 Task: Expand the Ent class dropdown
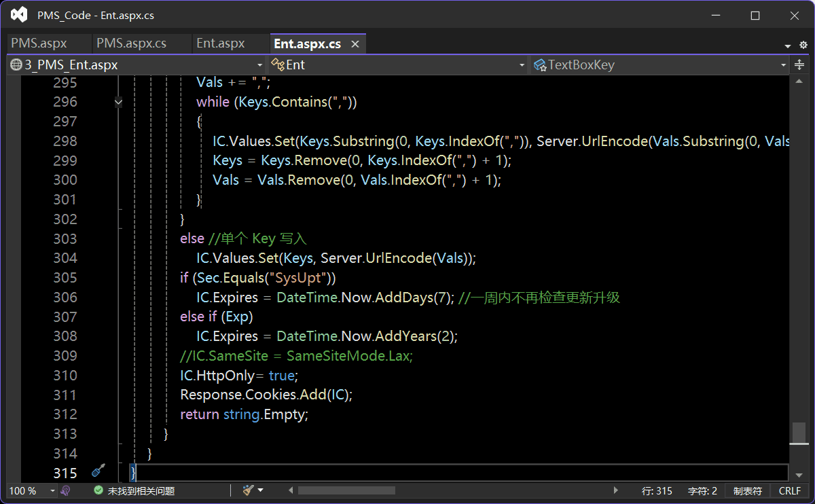[522, 65]
